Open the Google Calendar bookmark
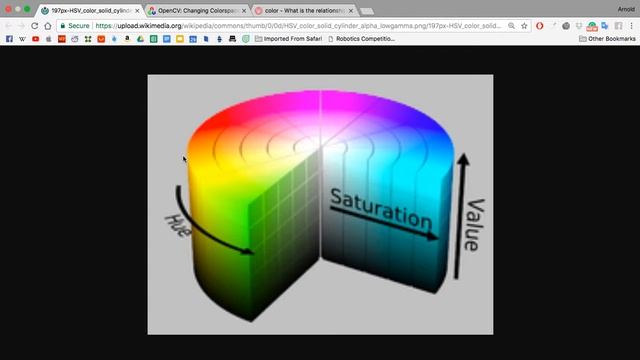Image resolution: width=640 pixels, height=360 pixels. coord(193,39)
